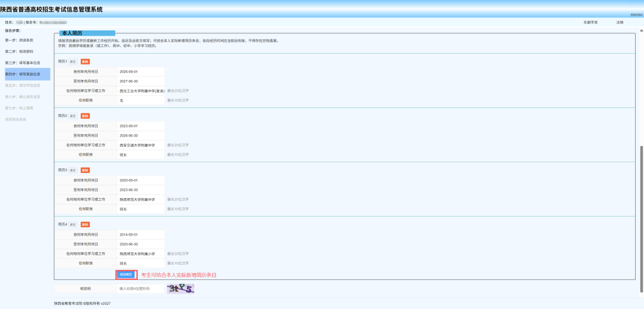The height and width of the screenshot is (309, 644).
Task: Edit school field 西北工业大学附属中学(复读)
Action: pyautogui.click(x=141, y=91)
